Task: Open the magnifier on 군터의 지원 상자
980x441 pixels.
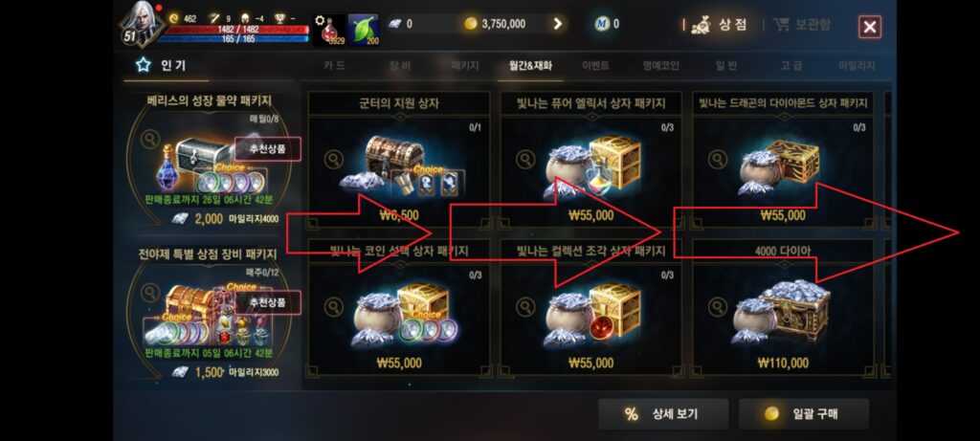Action: click(334, 160)
